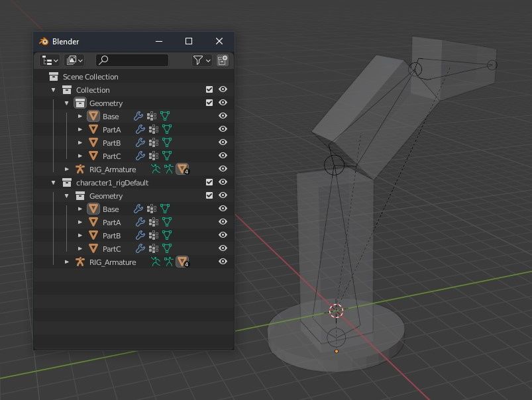Hide RIG_Armature under character1_rigDefault
Image resolution: width=532 pixels, height=400 pixels.
[223, 261]
